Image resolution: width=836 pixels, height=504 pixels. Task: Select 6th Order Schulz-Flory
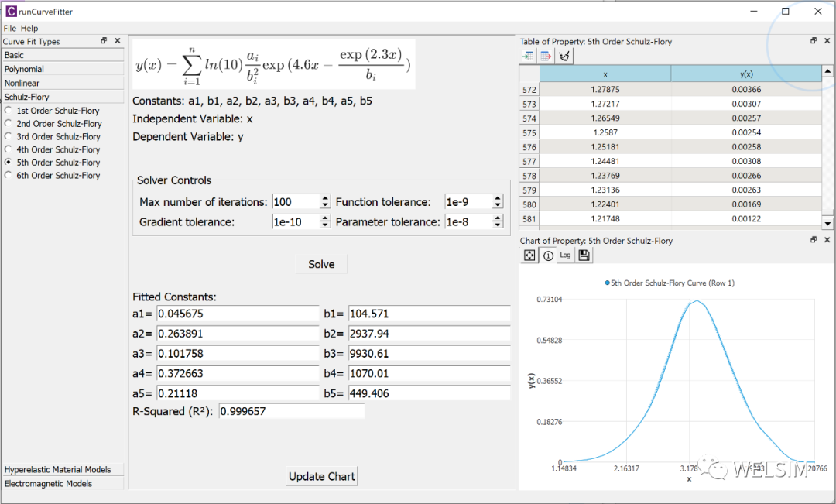click(x=53, y=175)
